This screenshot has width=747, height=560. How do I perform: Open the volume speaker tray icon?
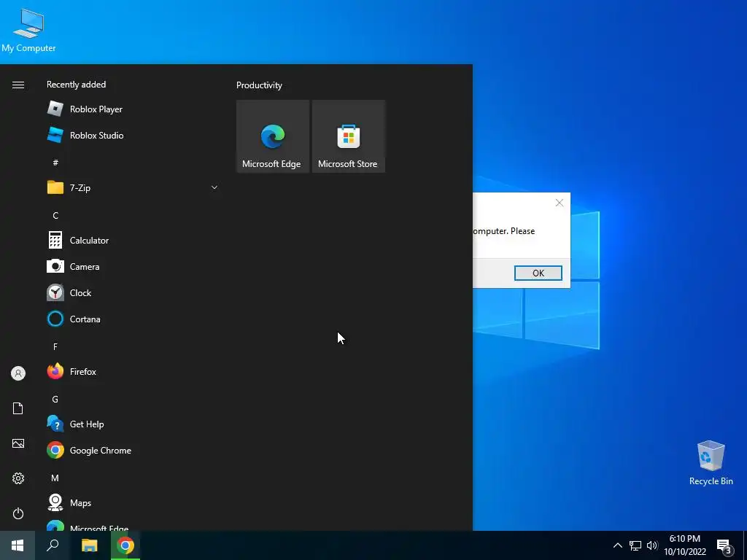coord(651,545)
